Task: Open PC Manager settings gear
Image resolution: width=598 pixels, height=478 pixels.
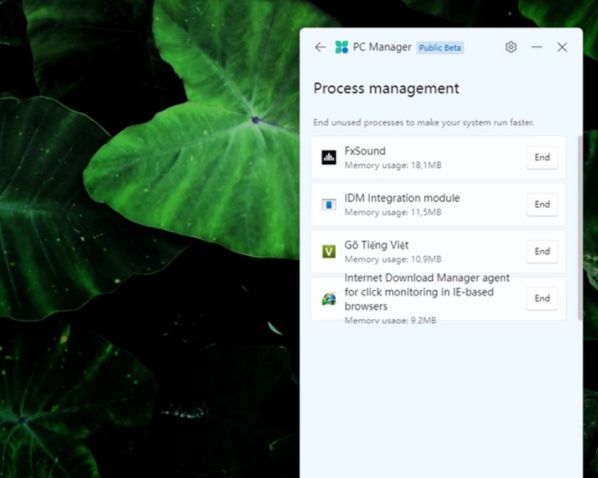Action: pos(511,47)
